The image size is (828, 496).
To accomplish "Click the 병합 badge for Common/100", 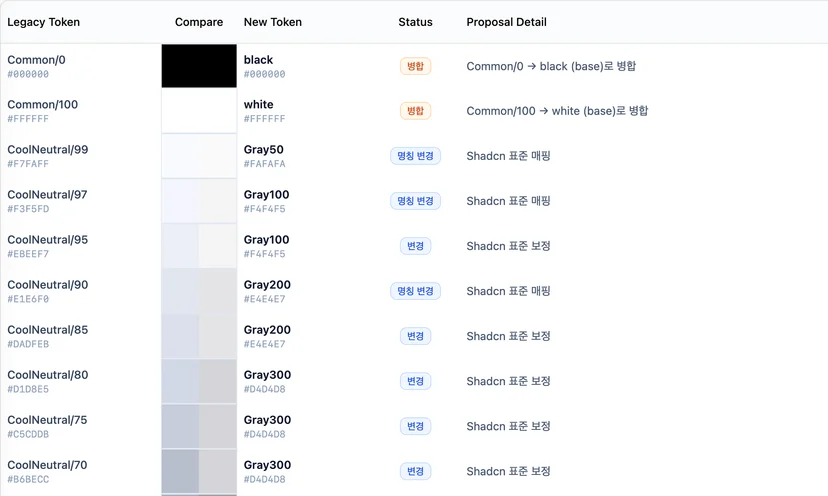I will click(416, 111).
